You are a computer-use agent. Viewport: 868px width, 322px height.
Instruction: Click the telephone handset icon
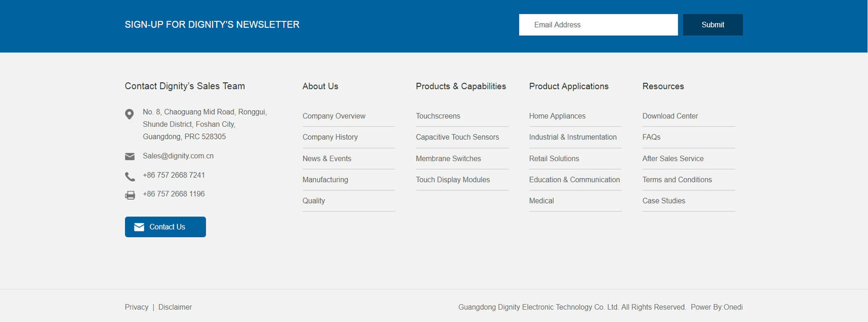tap(130, 177)
